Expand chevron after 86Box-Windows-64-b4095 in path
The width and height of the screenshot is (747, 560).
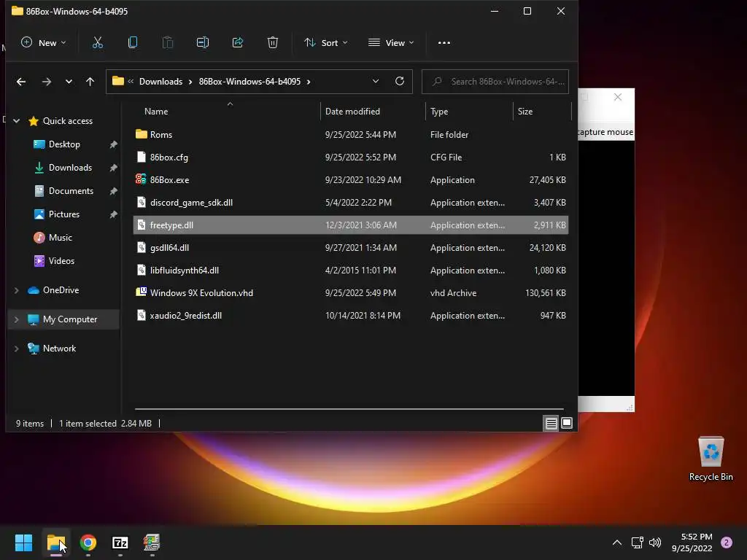[309, 82]
